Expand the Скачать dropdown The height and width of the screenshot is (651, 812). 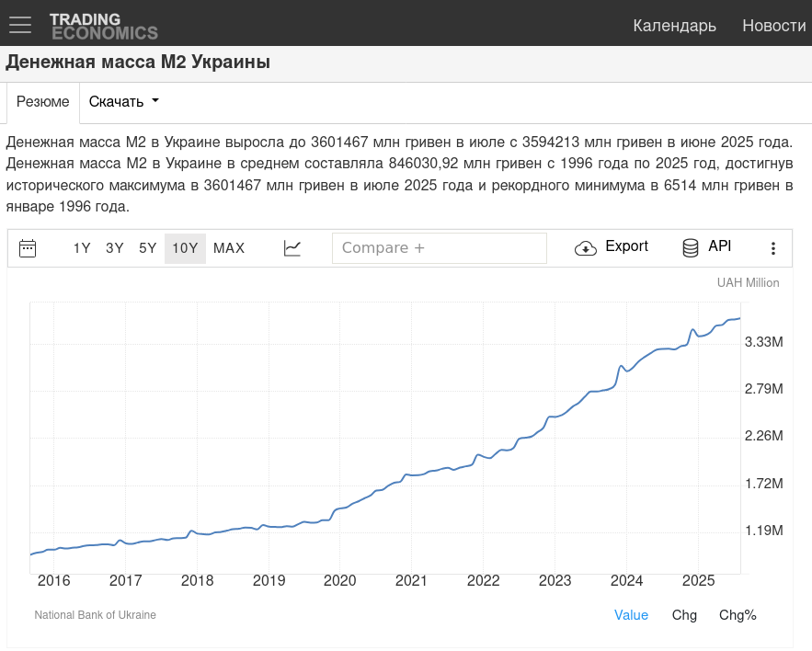coord(124,102)
